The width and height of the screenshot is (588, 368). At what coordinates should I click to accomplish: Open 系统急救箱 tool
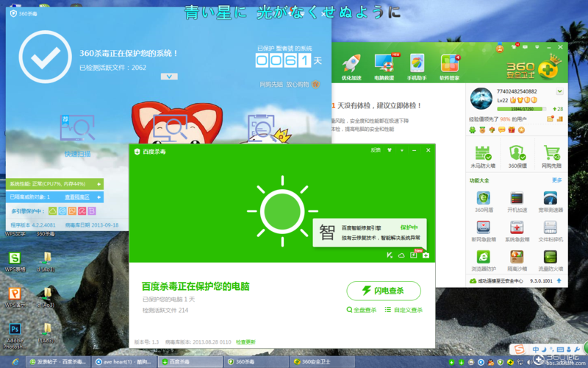[x=517, y=231]
